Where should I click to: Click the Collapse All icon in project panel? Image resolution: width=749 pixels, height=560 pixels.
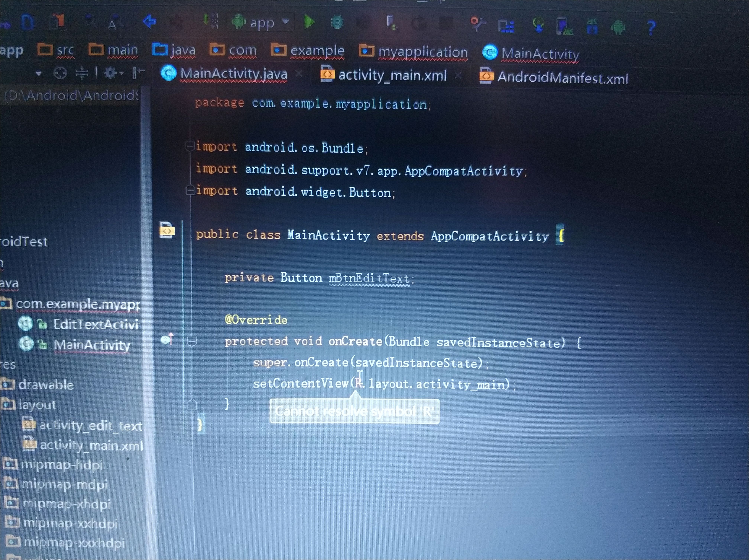tap(82, 73)
